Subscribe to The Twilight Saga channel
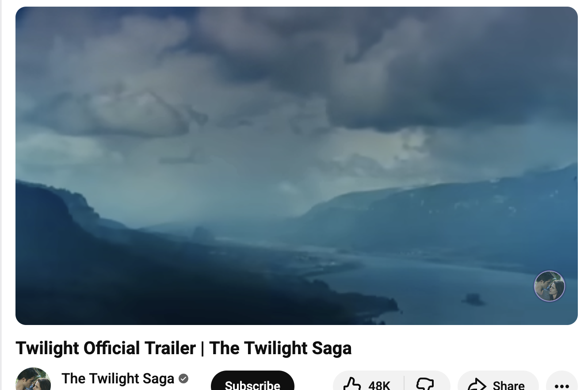The image size is (588, 390). (252, 381)
